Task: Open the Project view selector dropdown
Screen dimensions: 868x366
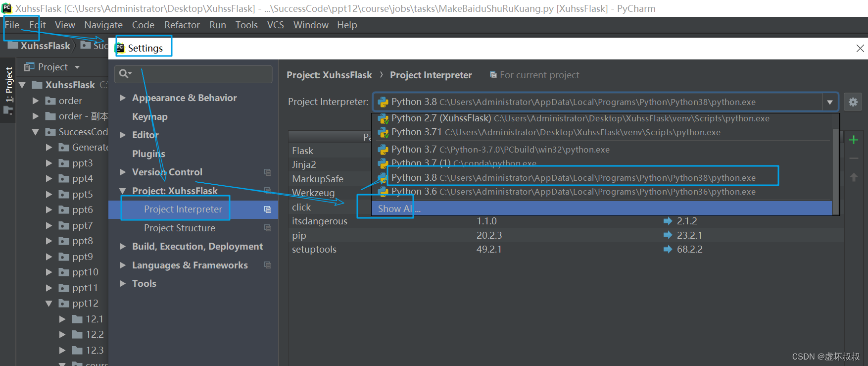Action: 77,67
